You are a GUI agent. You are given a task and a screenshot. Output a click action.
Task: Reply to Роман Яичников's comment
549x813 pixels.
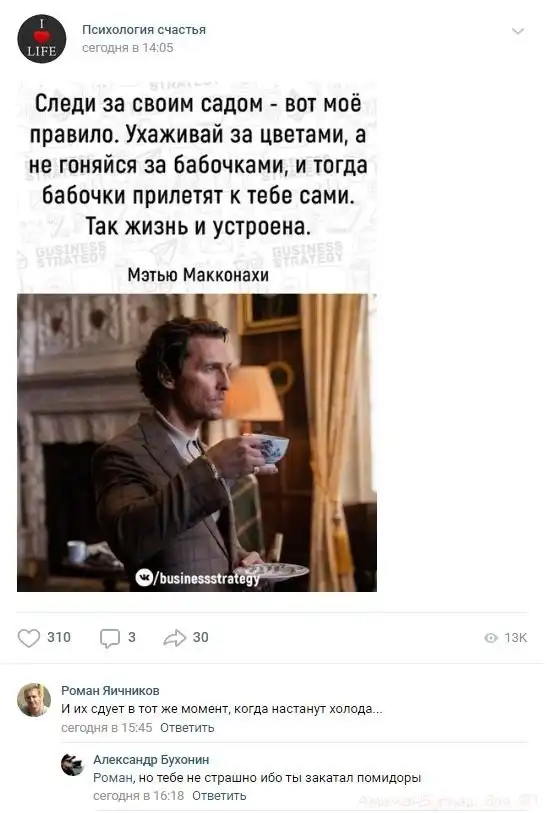(187, 728)
